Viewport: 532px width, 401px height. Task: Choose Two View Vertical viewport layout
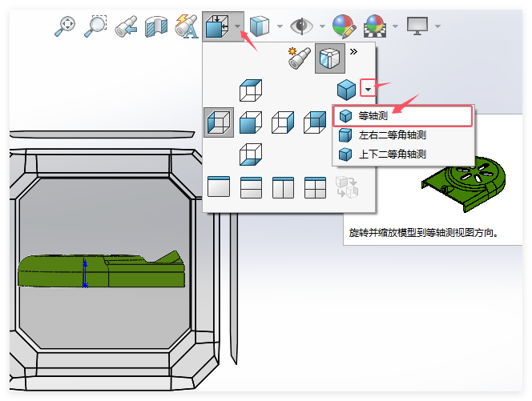point(283,187)
